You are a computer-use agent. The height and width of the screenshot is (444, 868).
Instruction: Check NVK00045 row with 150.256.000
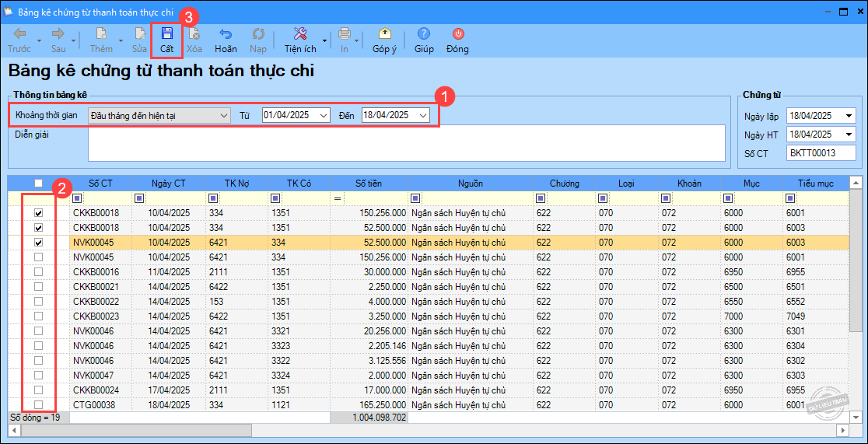[38, 257]
